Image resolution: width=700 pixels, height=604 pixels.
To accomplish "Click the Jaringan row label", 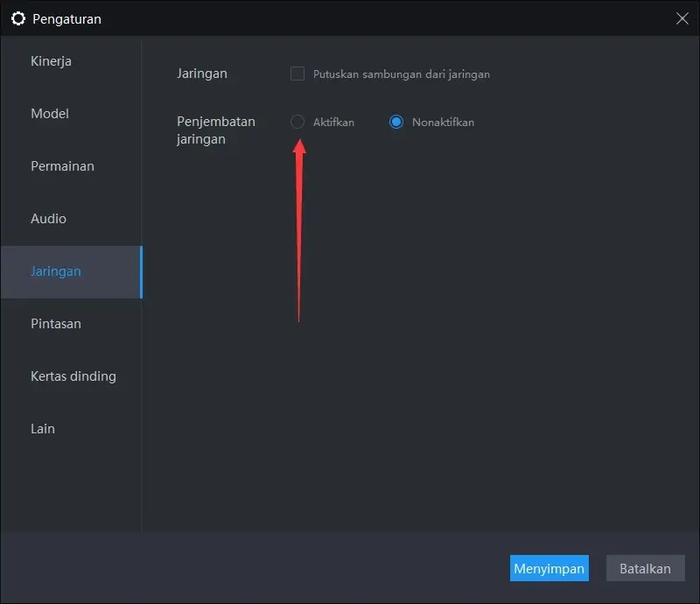I will pyautogui.click(x=202, y=74).
